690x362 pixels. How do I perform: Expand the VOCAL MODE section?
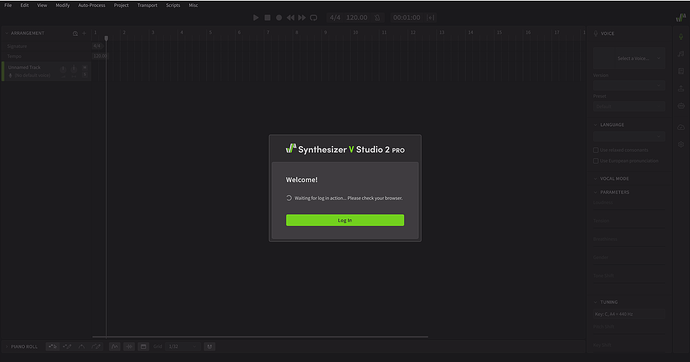pyautogui.click(x=595, y=179)
